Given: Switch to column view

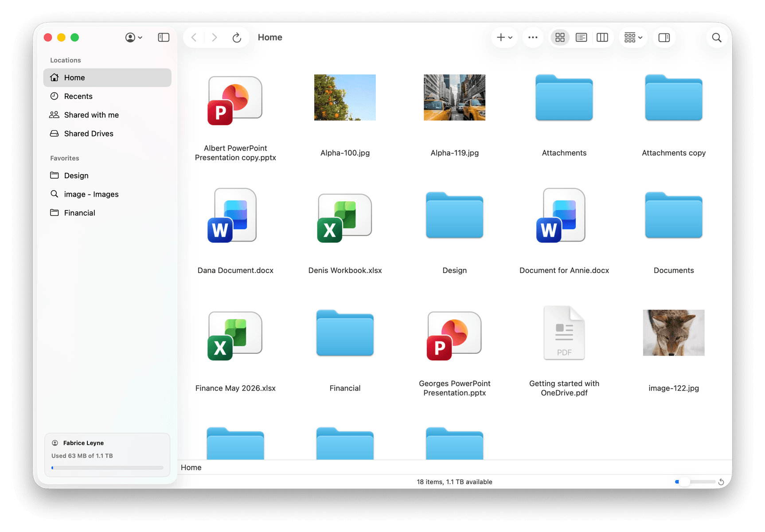Looking at the screenshot, I should (602, 38).
